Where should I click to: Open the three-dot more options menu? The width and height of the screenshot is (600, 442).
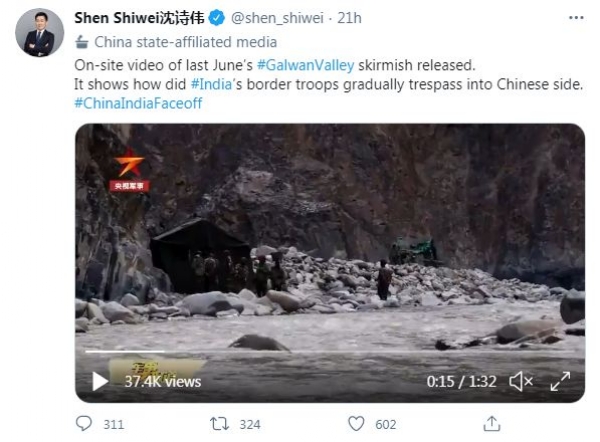(x=576, y=18)
